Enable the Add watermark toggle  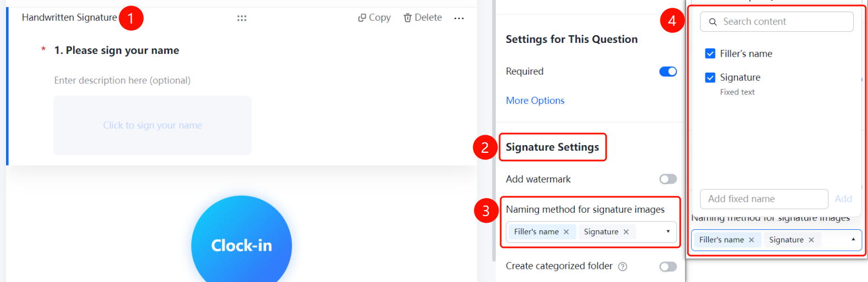coord(668,179)
